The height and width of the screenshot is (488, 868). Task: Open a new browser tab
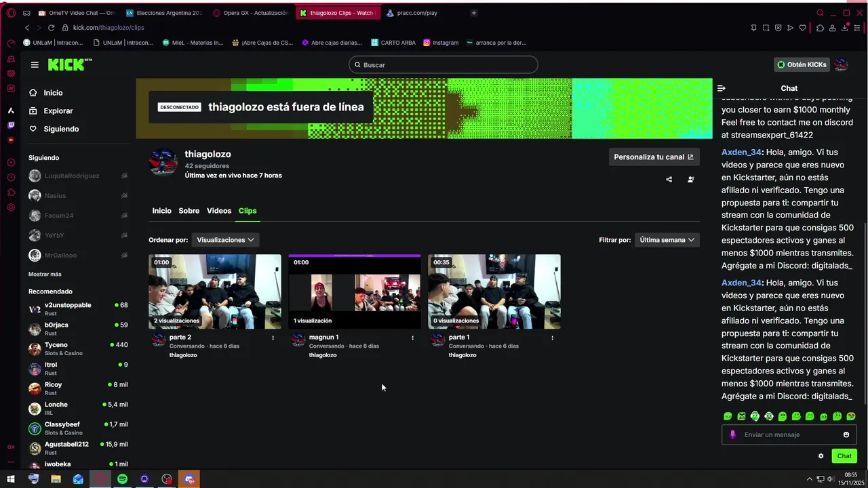pos(473,13)
